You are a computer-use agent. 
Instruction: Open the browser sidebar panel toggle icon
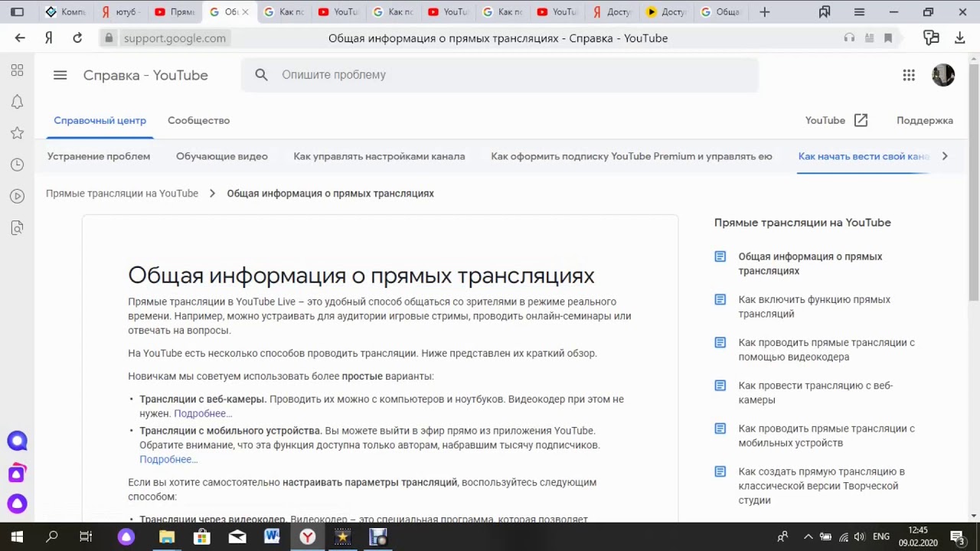coord(17,12)
